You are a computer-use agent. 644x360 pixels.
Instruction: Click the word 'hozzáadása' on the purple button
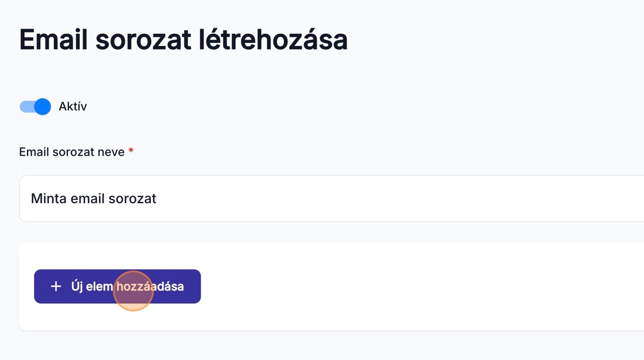click(151, 286)
